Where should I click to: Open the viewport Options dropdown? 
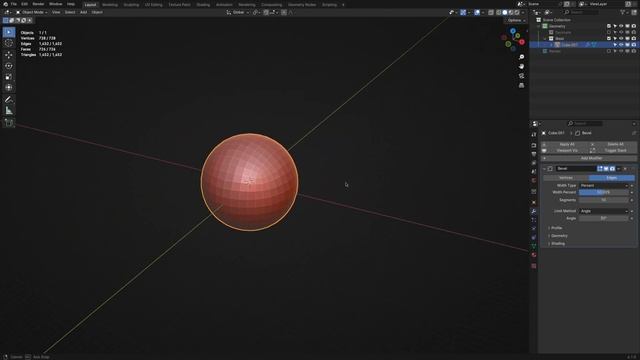coord(516,20)
